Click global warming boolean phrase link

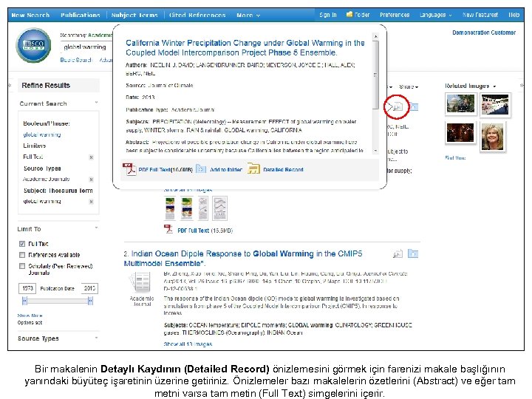[x=42, y=134]
